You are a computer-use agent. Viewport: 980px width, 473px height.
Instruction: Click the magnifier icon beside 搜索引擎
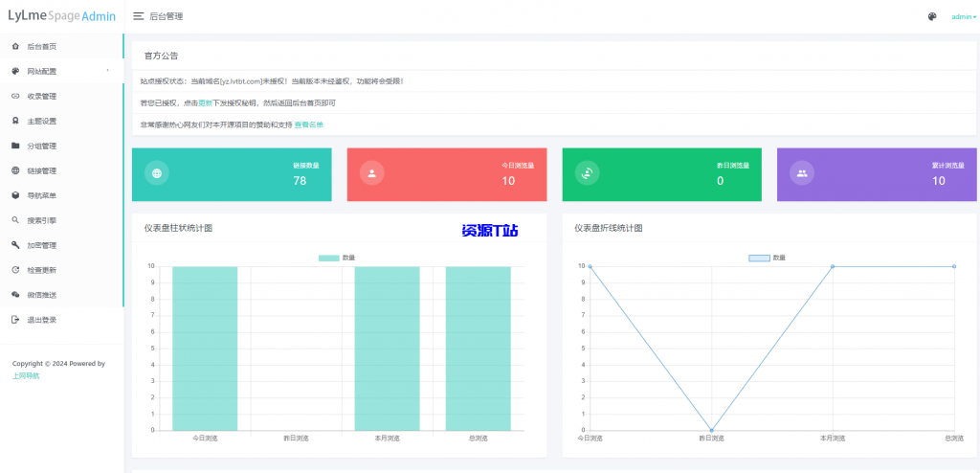click(x=15, y=220)
